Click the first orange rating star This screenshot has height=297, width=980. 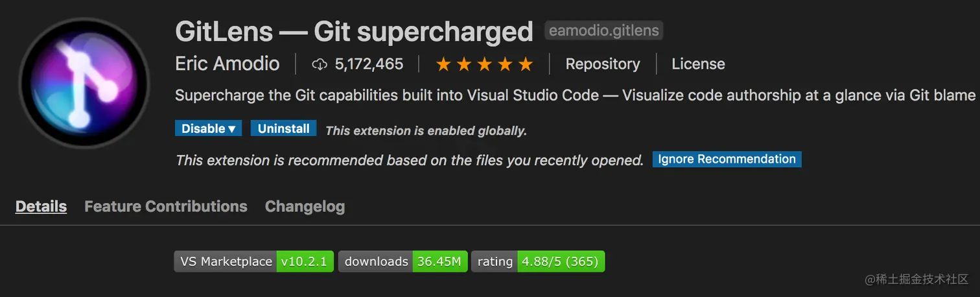coord(443,64)
